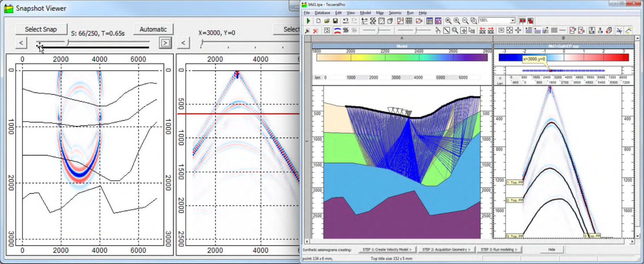The width and height of the screenshot is (644, 264).
Task: Click STEP 3: Run modeling button
Action: (x=499, y=250)
